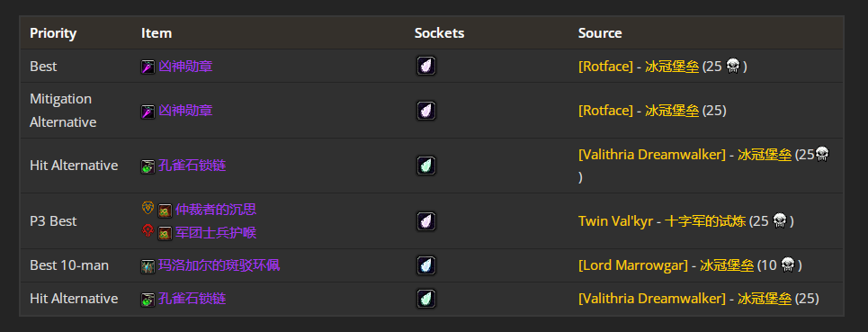Open the 军团士兵护喉 item link
This screenshot has width=868, height=332.
point(216,232)
